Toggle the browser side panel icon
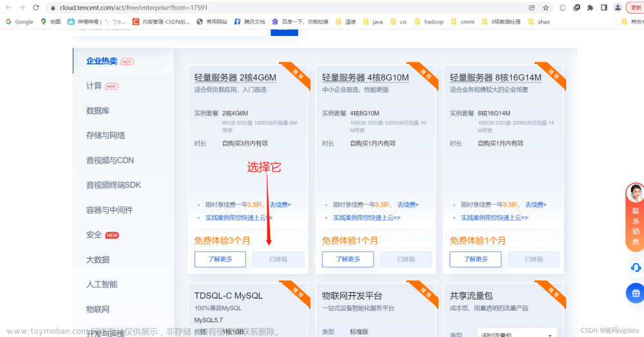This screenshot has width=644, height=337. (604, 7)
